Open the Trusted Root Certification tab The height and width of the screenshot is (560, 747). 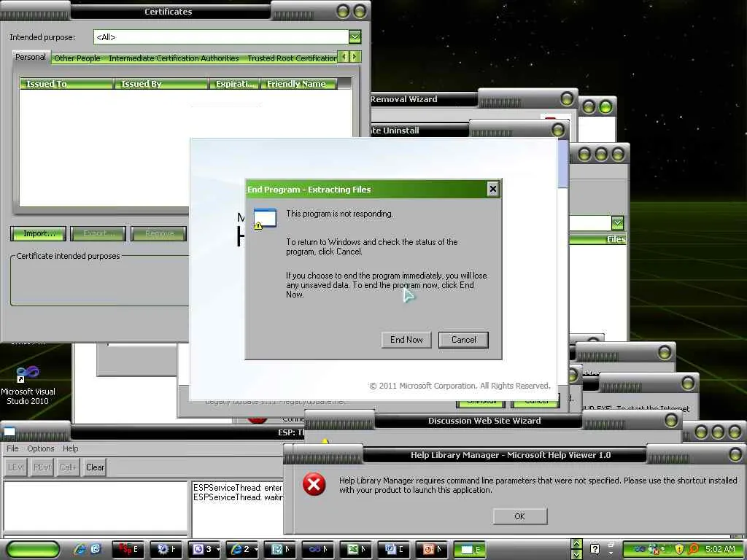click(x=292, y=58)
